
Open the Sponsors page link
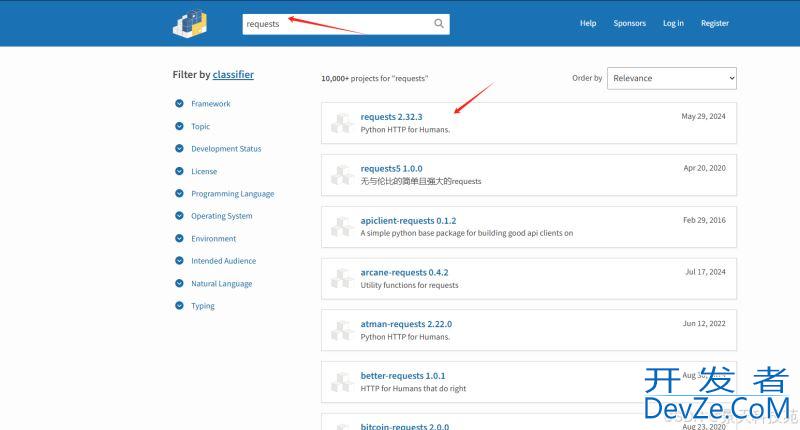630,23
